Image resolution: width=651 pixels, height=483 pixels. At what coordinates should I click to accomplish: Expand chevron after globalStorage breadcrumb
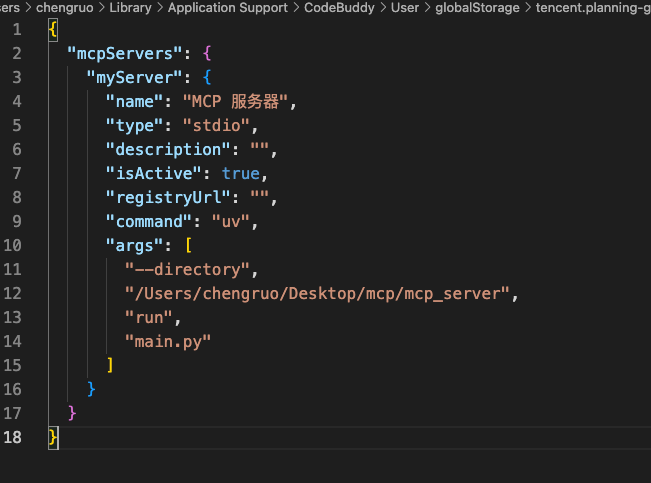tap(528, 7)
